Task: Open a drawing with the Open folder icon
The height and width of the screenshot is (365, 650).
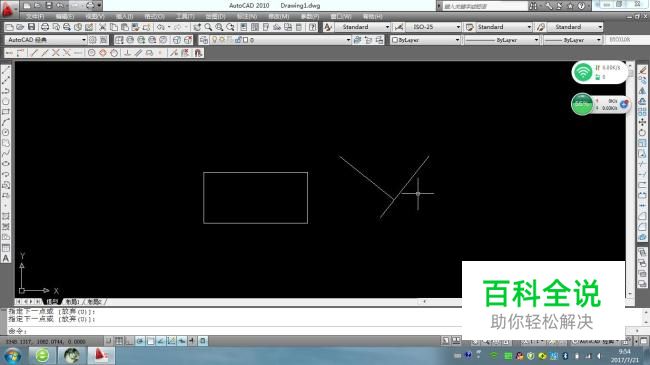Action: coord(20,27)
